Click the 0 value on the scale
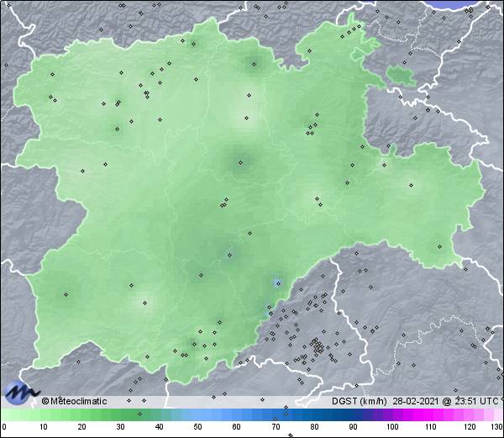 (x=4, y=427)
